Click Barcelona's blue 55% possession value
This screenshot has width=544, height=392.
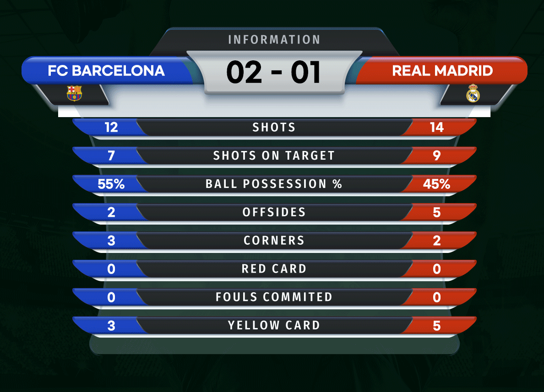[x=111, y=184]
